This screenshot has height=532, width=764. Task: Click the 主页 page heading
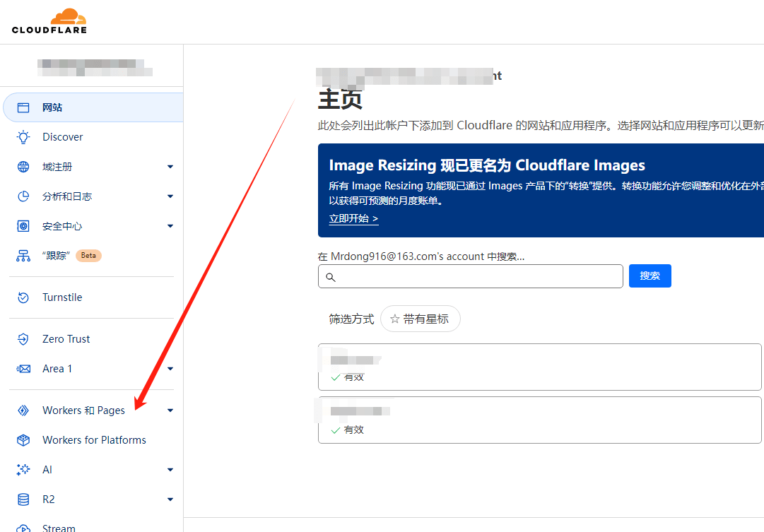click(340, 100)
